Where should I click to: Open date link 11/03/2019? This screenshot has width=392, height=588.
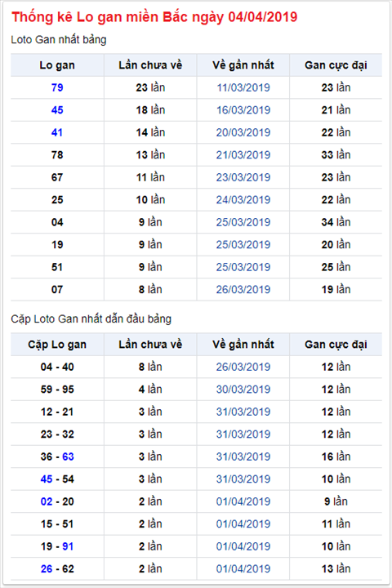click(x=243, y=87)
